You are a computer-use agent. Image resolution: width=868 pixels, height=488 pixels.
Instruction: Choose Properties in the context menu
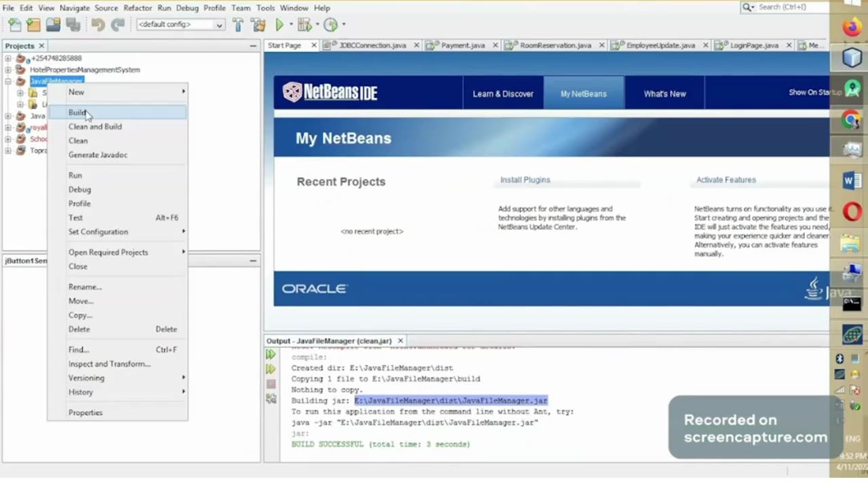117,412
